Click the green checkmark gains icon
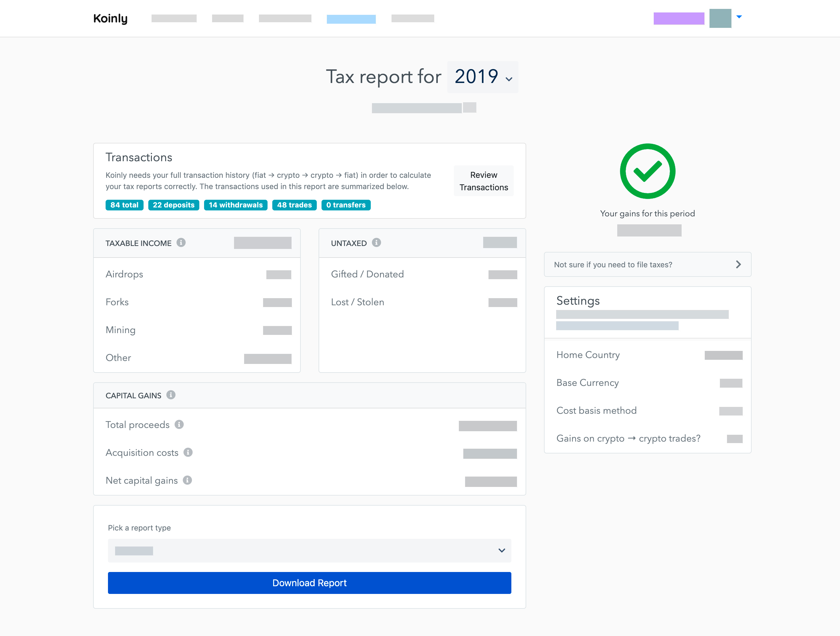Screen dimensions: 840x636 click(647, 171)
